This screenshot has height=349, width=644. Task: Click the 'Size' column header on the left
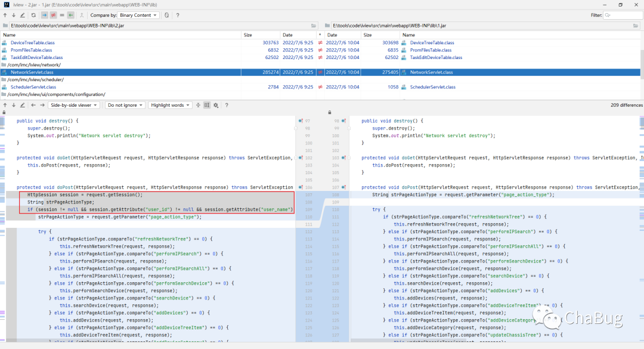point(247,35)
